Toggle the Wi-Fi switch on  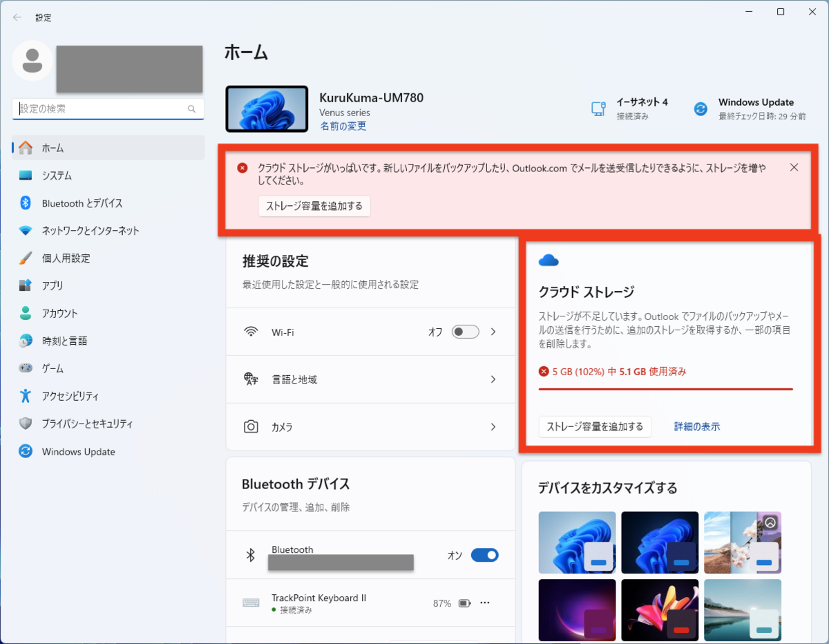(465, 332)
